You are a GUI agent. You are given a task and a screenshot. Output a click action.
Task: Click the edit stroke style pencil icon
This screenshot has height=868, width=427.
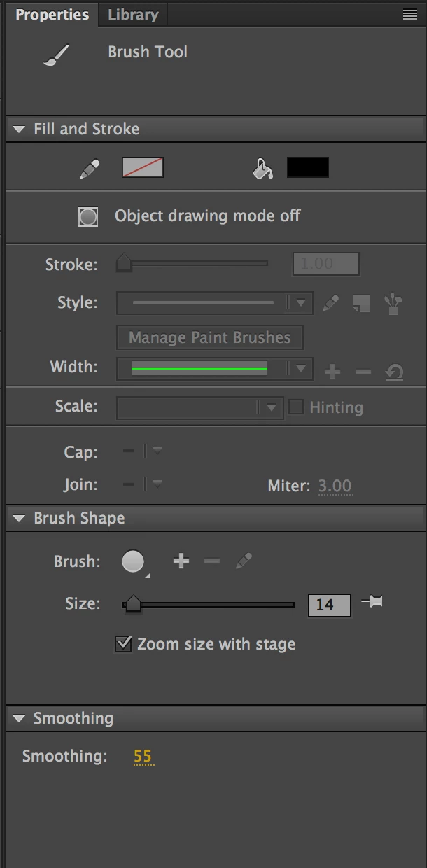point(330,303)
